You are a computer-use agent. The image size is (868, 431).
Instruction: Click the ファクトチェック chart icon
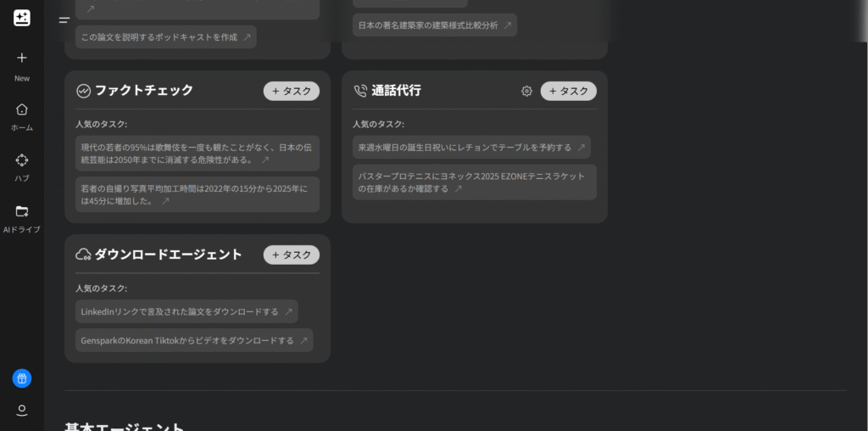83,91
